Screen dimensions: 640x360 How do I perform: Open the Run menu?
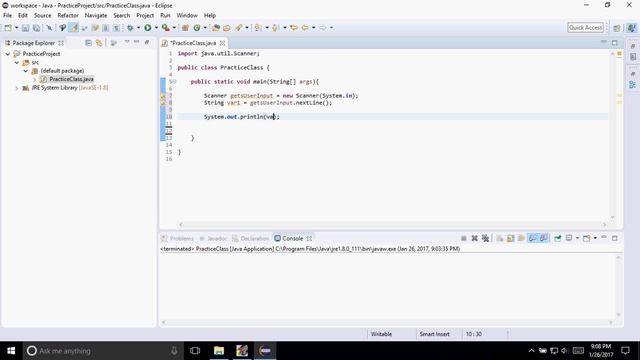point(165,16)
